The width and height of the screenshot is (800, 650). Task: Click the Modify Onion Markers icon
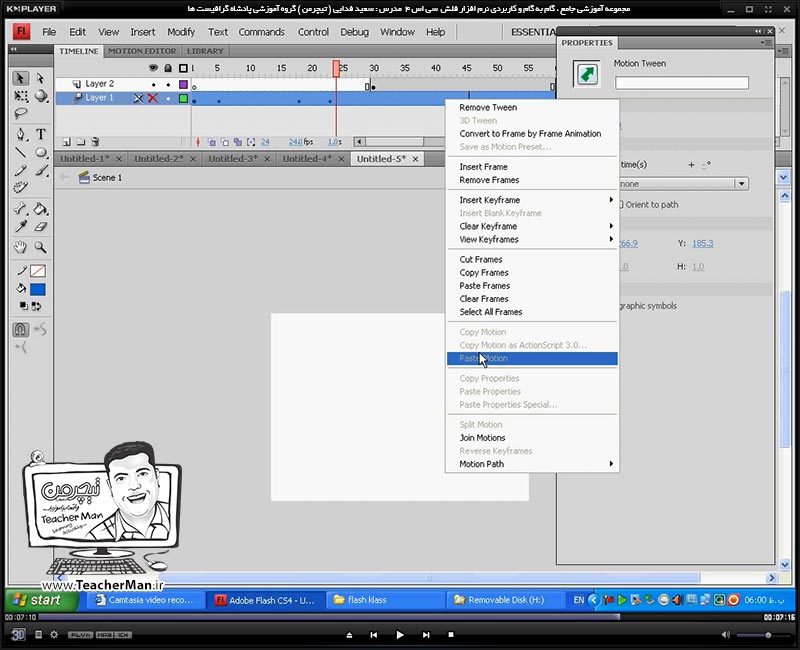[x=251, y=142]
